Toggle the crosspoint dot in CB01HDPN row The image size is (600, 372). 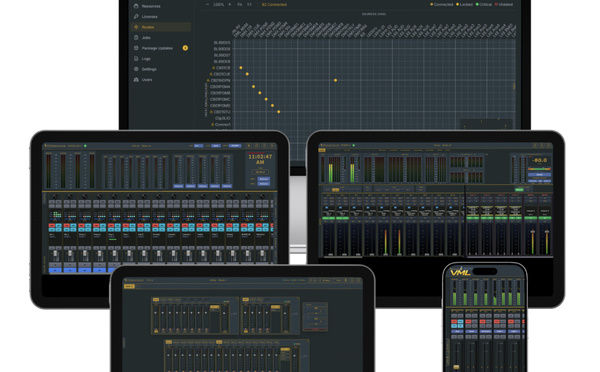coord(336,80)
